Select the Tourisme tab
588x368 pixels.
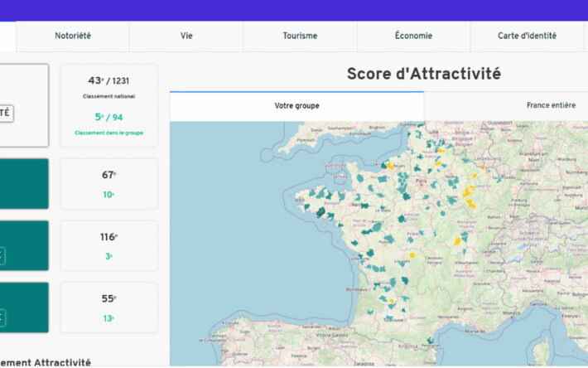point(300,36)
